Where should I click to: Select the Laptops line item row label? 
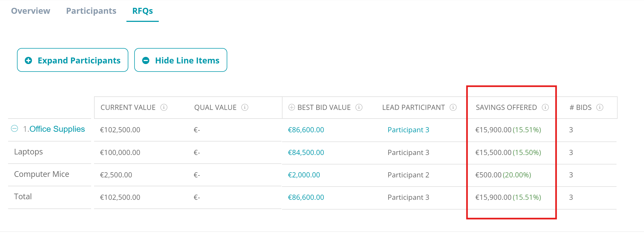pos(28,152)
